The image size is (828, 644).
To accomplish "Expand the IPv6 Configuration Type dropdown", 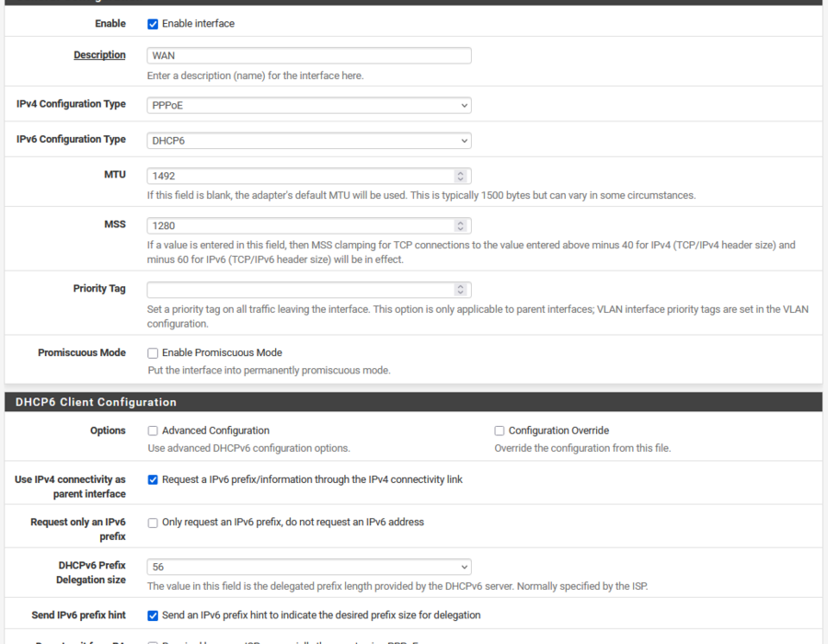I will pos(309,141).
